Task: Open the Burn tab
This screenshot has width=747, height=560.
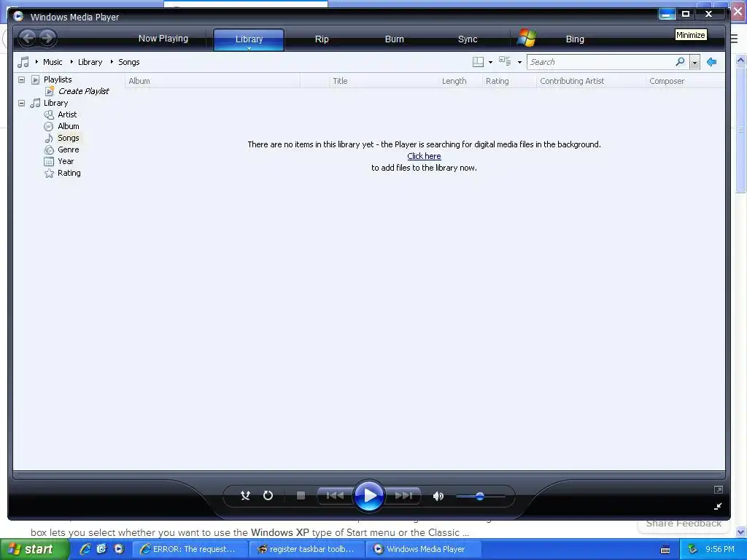Action: (x=394, y=39)
